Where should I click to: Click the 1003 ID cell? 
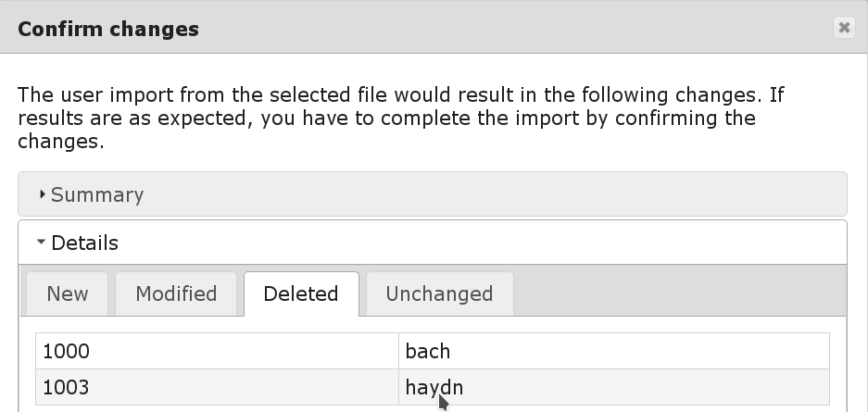click(217, 387)
